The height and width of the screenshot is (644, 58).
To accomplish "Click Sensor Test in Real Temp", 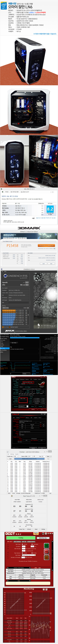I will [22, 529].
